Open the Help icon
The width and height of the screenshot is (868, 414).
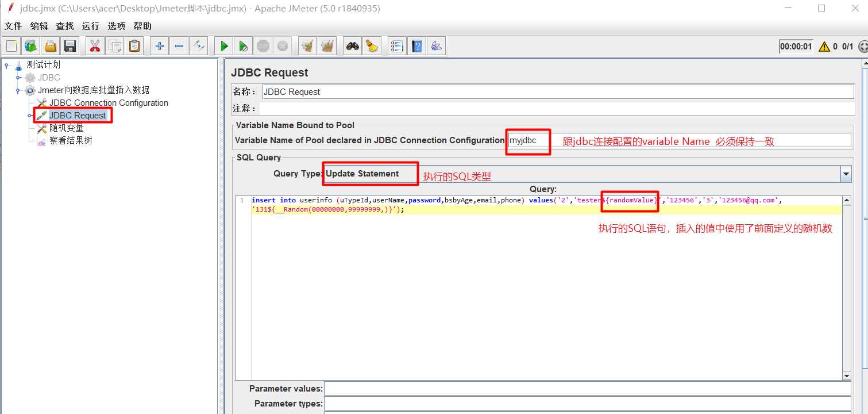tap(417, 46)
